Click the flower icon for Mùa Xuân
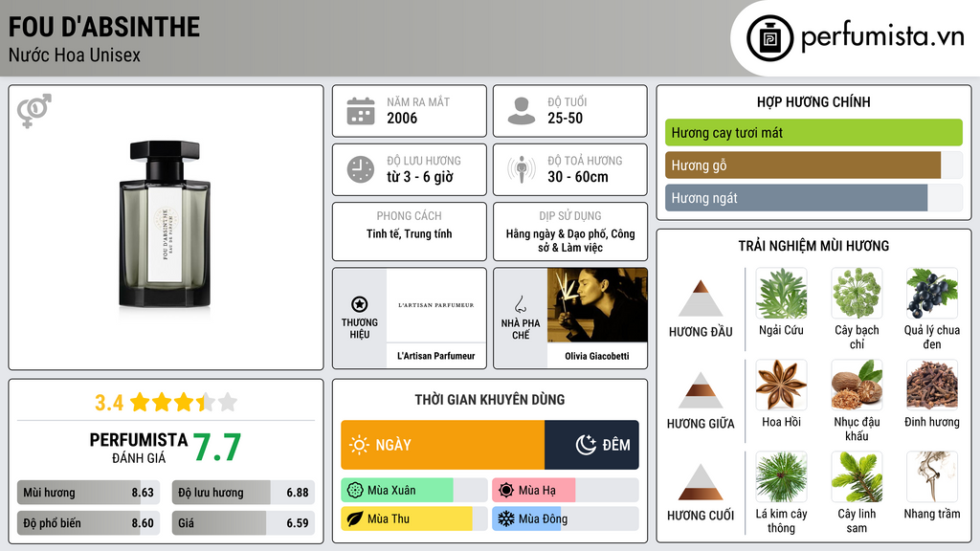Viewport: 980px width, 551px height. pyautogui.click(x=355, y=491)
